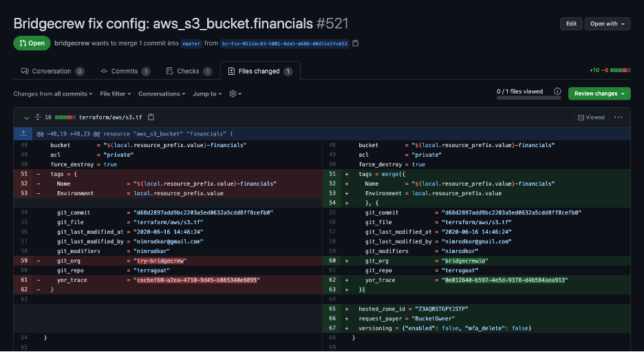The width and height of the screenshot is (644, 352).
Task: Switch to the Commits tab
Action: [x=125, y=71]
